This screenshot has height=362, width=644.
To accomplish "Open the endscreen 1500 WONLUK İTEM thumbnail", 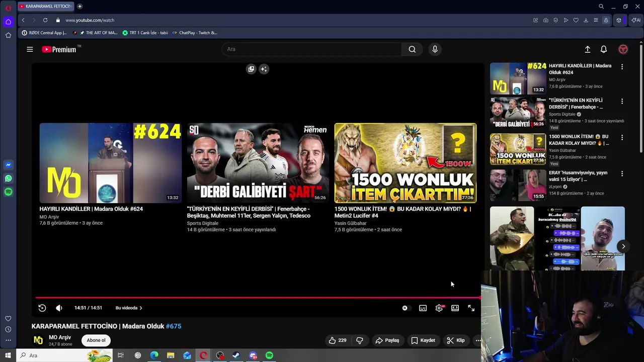I will tap(405, 163).
